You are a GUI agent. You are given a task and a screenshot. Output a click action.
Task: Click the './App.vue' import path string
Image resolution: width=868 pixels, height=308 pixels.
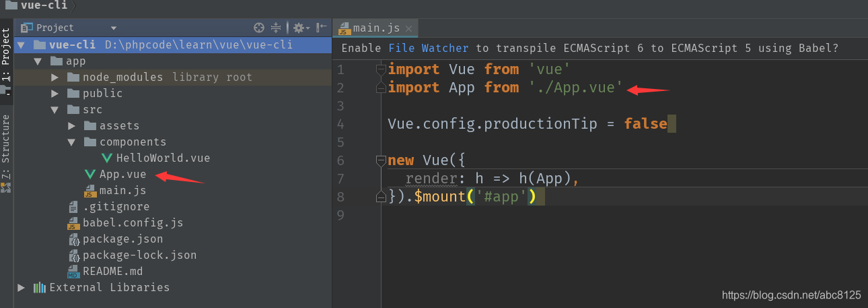(x=576, y=88)
